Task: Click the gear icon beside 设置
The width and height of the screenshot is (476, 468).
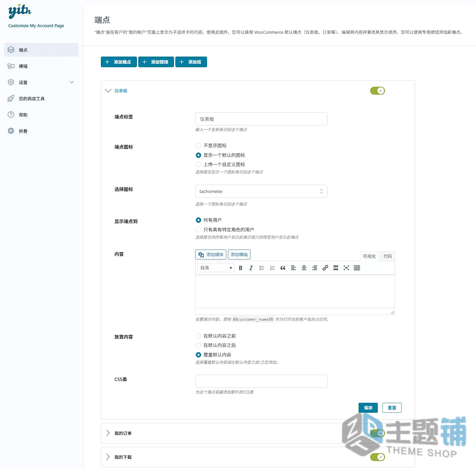Action: 11,82
